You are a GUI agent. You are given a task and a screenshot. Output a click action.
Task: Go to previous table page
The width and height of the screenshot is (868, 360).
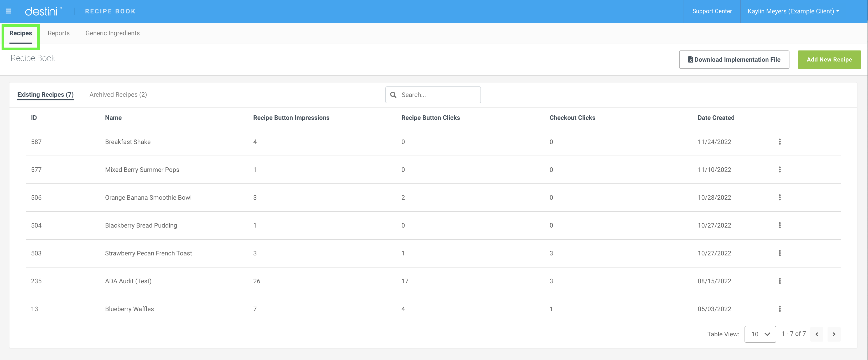point(817,334)
